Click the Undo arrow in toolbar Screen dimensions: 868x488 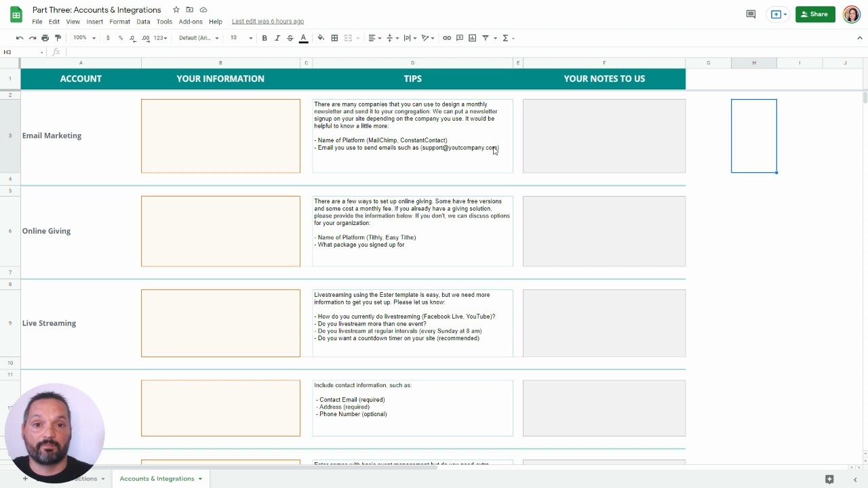20,38
